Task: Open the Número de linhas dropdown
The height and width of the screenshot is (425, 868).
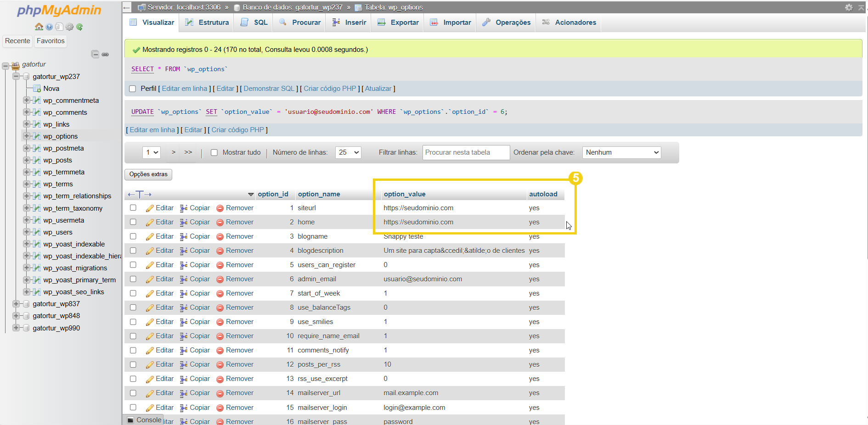Action: click(348, 152)
